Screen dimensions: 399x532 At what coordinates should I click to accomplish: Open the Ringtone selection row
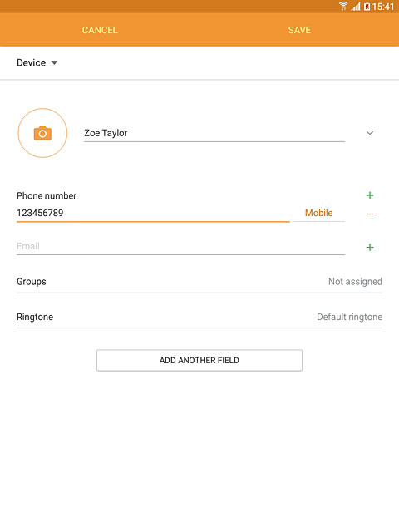coord(199,317)
